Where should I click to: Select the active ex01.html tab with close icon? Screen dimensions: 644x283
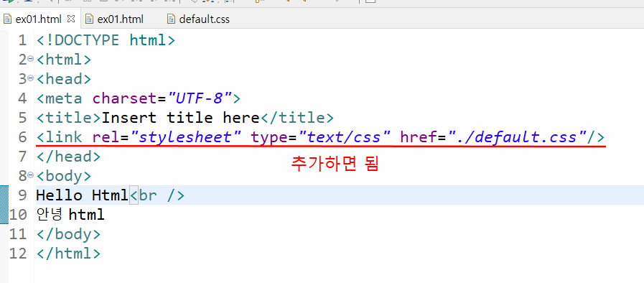[x=39, y=19]
